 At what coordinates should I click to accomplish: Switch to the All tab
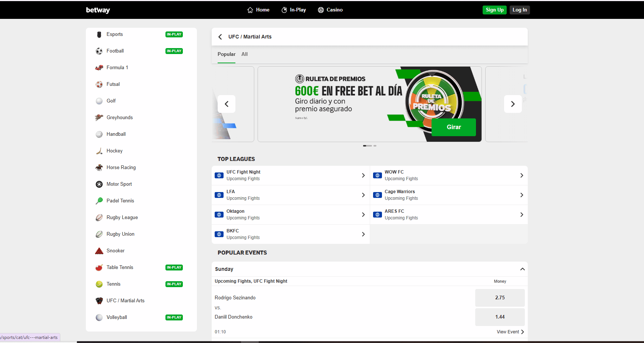click(x=244, y=54)
